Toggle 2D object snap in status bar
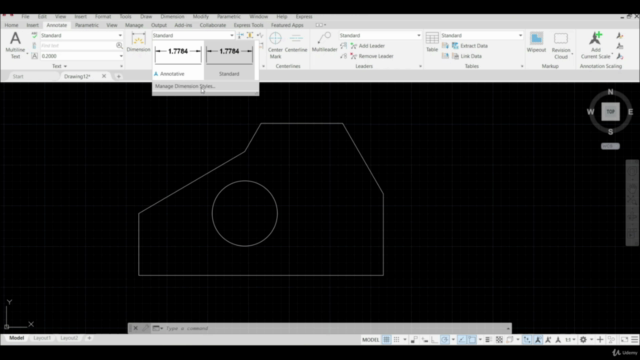This screenshot has height=360, width=640. click(472, 340)
